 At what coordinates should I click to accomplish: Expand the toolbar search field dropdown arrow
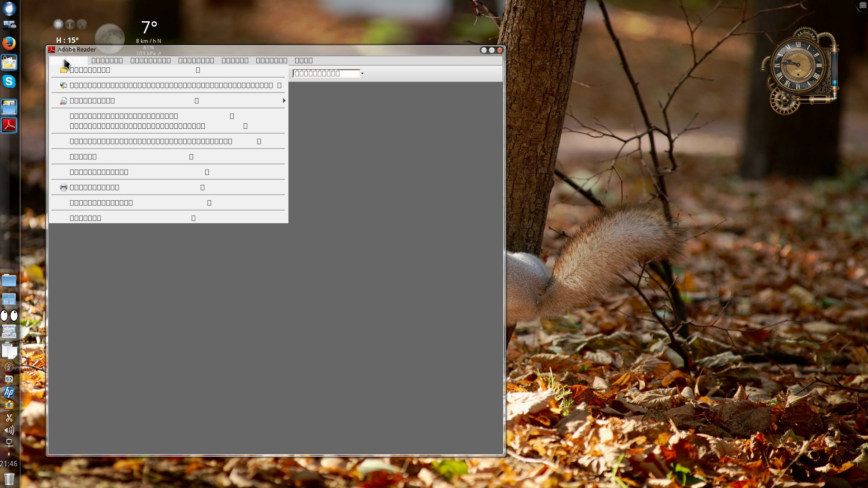tap(362, 74)
